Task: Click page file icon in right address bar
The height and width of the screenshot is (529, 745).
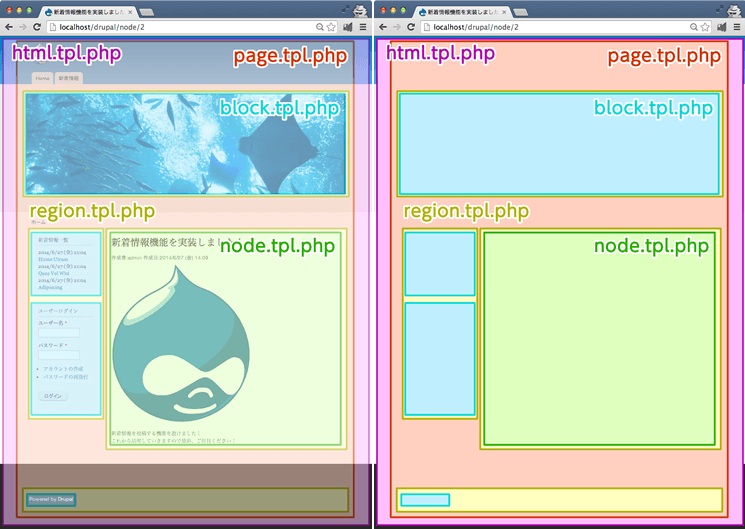Action: [x=427, y=27]
